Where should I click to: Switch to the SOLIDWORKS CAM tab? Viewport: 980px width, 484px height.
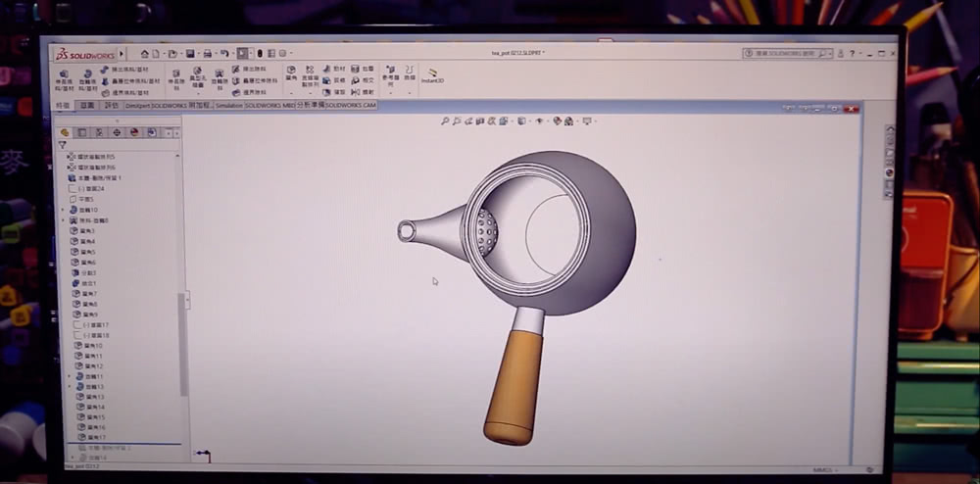point(350,105)
